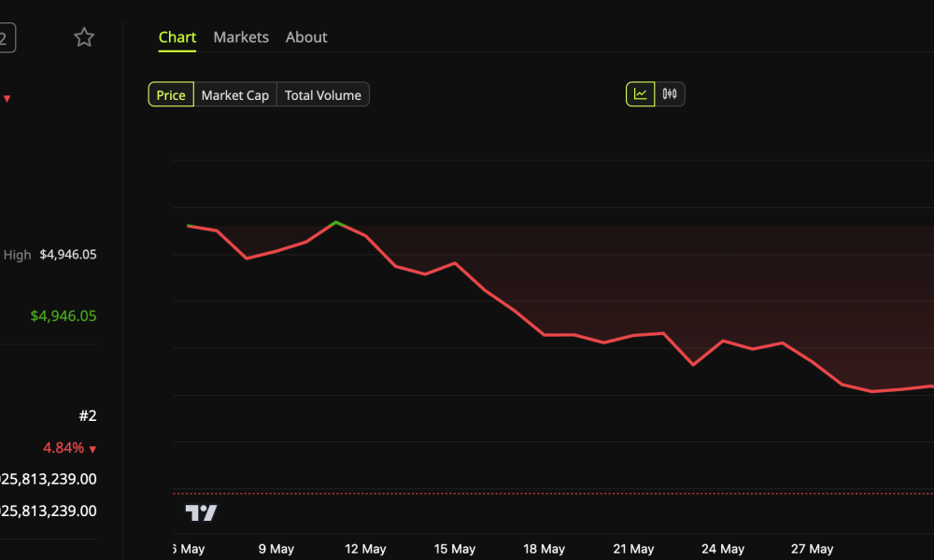Select the Price chart mode
934x560 pixels.
(171, 94)
